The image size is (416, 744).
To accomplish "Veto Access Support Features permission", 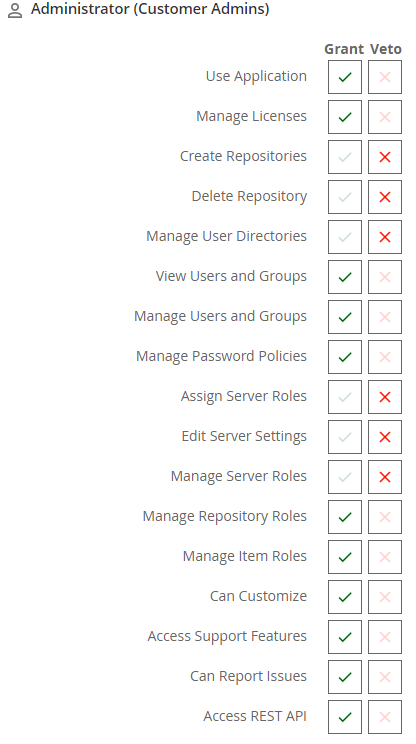I will [385, 637].
